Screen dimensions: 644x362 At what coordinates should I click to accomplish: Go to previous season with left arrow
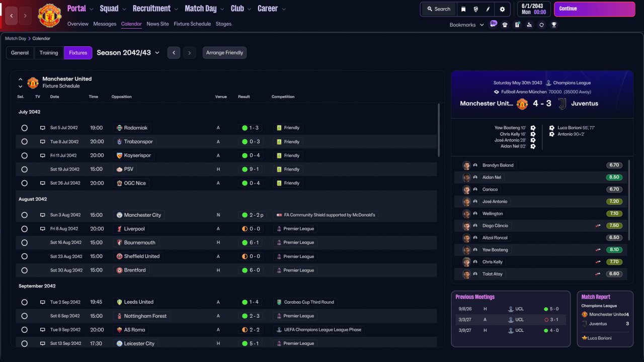174,53
